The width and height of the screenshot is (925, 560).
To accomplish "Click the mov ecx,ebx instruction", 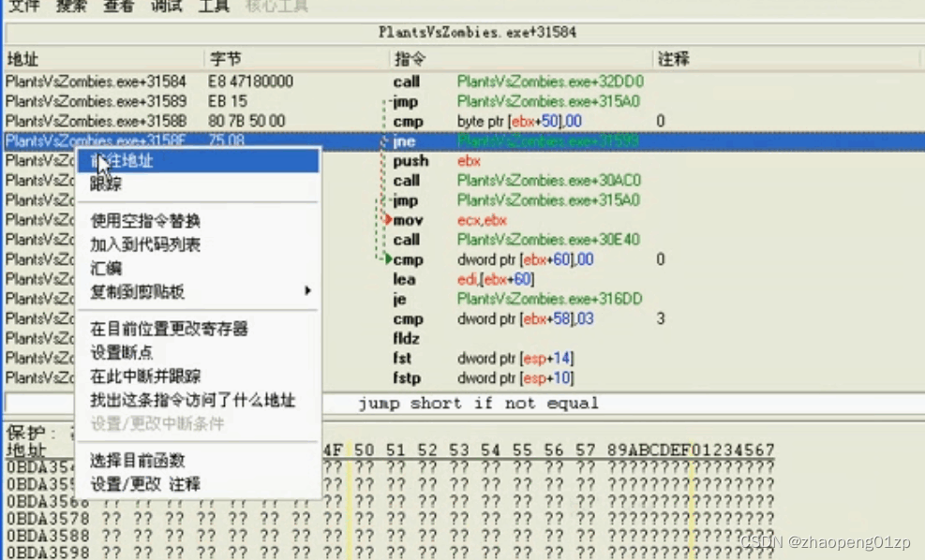I will [450, 220].
